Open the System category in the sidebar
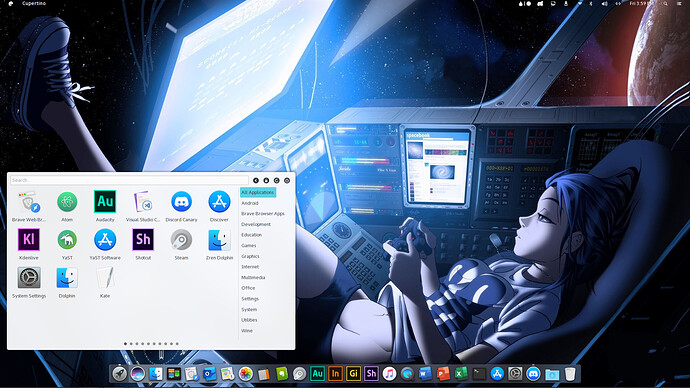This screenshot has height=388, width=690. (x=249, y=309)
